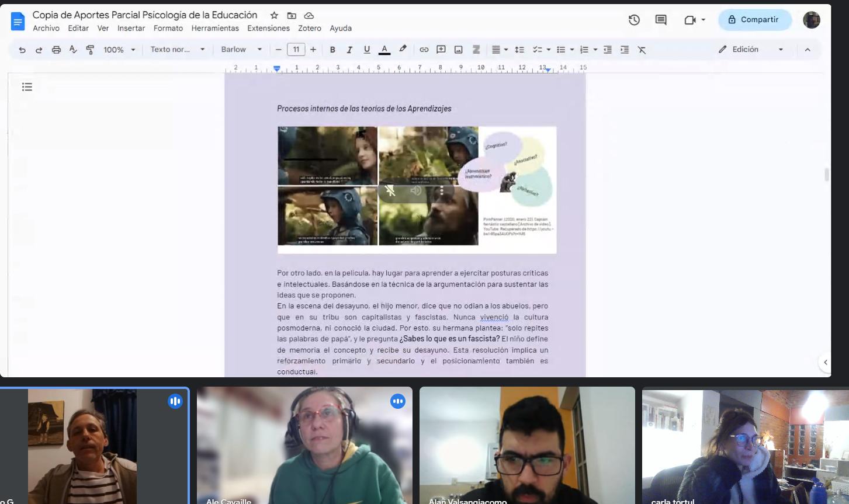Open the Archivo menu
Screen dimensions: 849x504
pos(46,28)
